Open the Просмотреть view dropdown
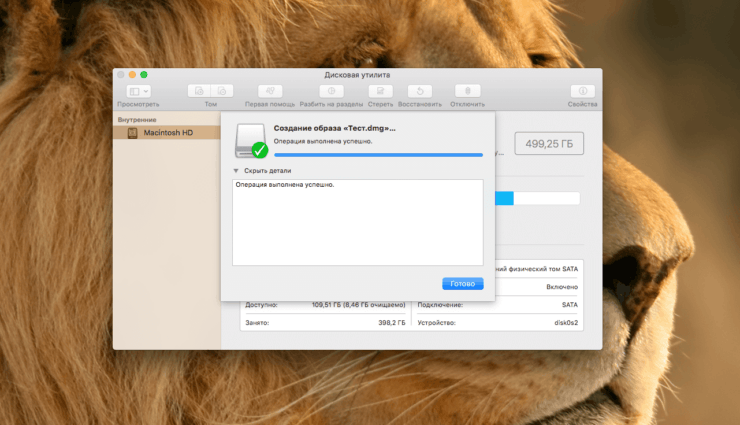 click(x=138, y=91)
